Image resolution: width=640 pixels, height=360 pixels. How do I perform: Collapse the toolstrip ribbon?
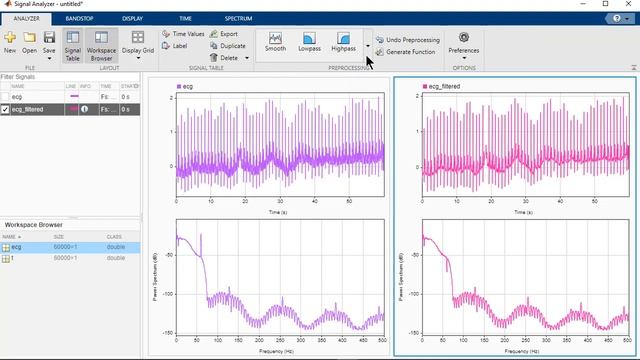[x=634, y=67]
